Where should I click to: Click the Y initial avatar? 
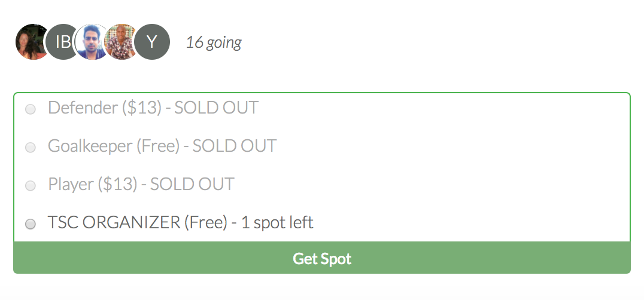tap(152, 42)
